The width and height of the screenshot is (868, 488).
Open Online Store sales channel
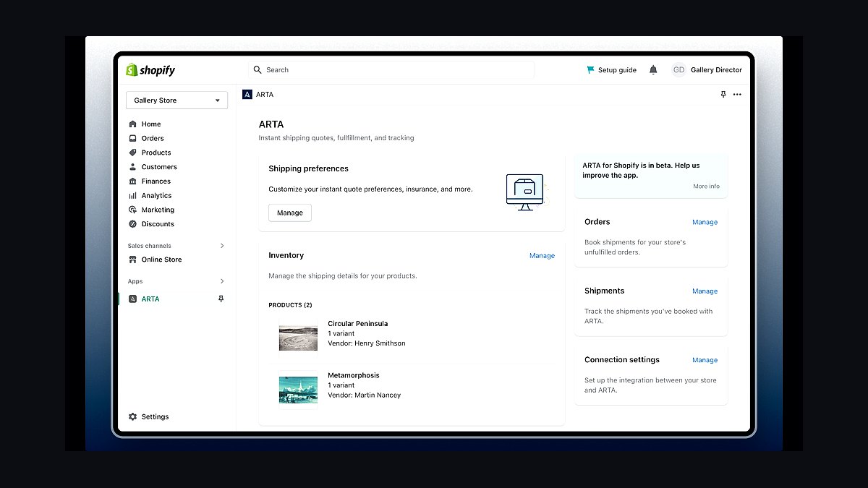tap(162, 260)
